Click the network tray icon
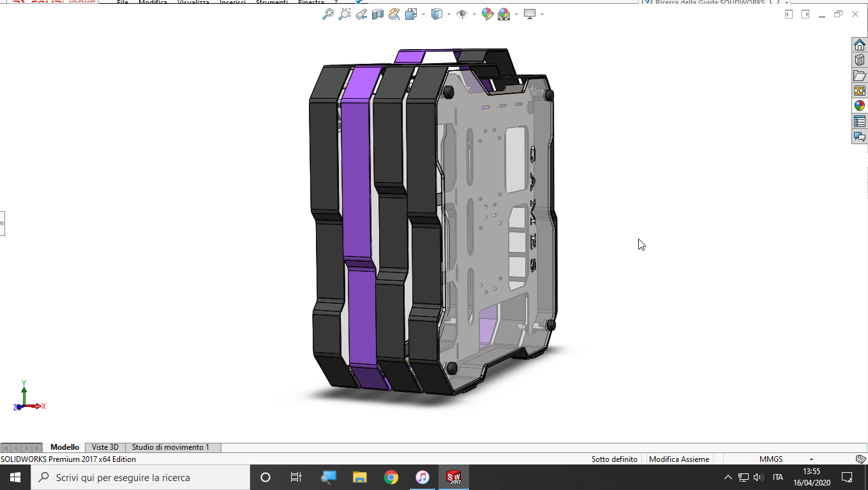Image resolution: width=868 pixels, height=490 pixels. [x=744, y=477]
